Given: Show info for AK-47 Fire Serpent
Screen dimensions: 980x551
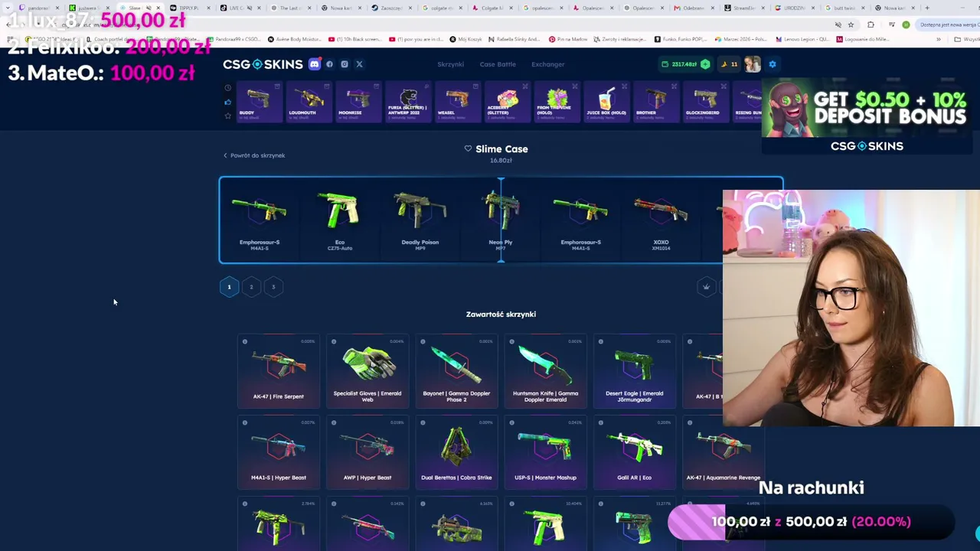Looking at the screenshot, I should pyautogui.click(x=245, y=341).
